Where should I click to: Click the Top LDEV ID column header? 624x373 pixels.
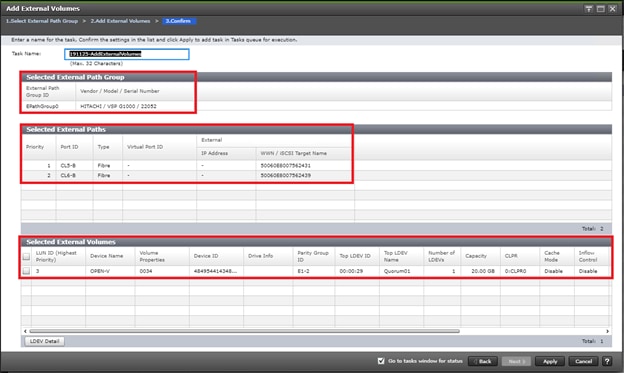coord(355,256)
